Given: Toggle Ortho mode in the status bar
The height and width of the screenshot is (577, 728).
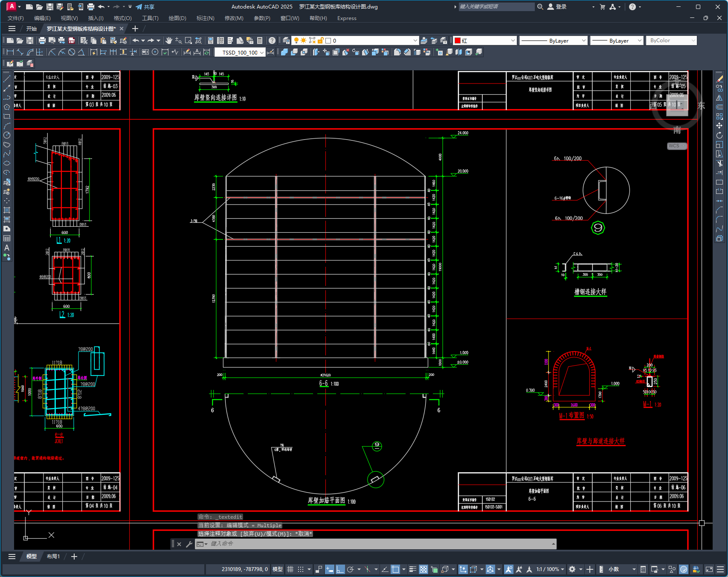Looking at the screenshot, I should [x=340, y=569].
